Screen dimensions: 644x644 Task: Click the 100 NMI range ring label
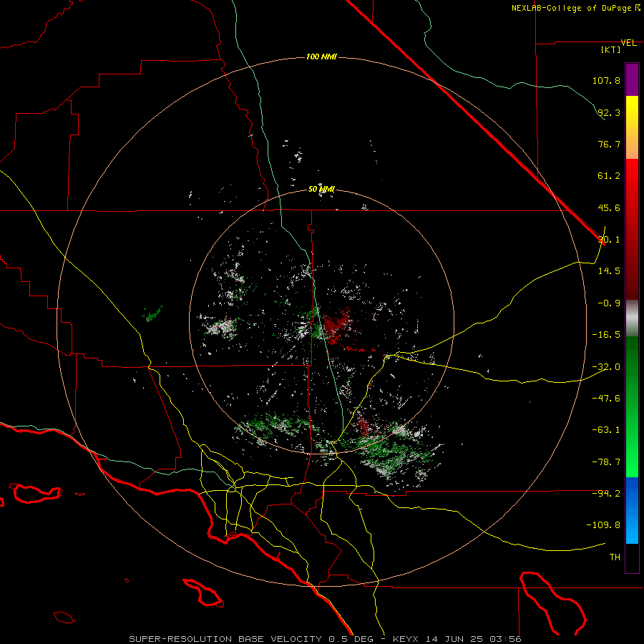[x=321, y=57]
